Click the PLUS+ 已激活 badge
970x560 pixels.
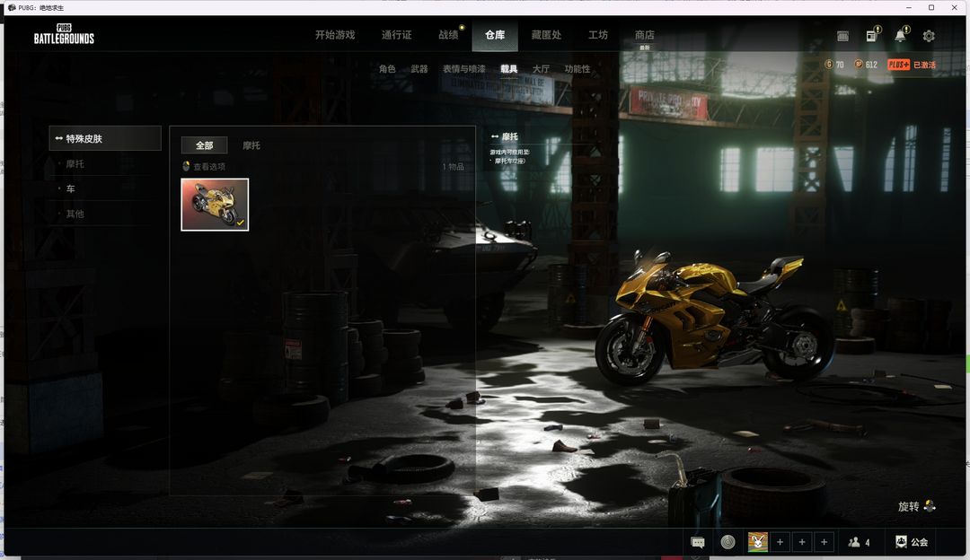911,65
